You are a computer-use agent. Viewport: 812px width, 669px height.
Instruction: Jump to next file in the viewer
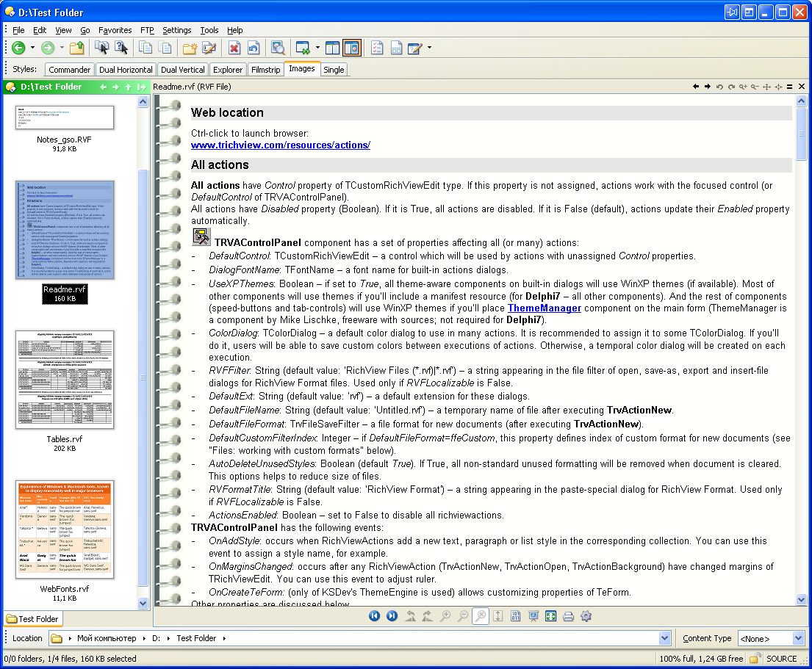pos(392,616)
